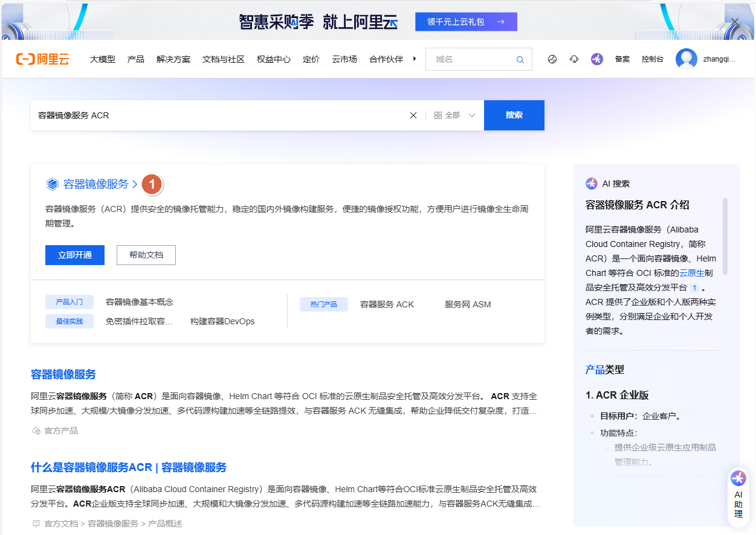Open the 文档与社区 menu
756x535 pixels.
coord(224,59)
